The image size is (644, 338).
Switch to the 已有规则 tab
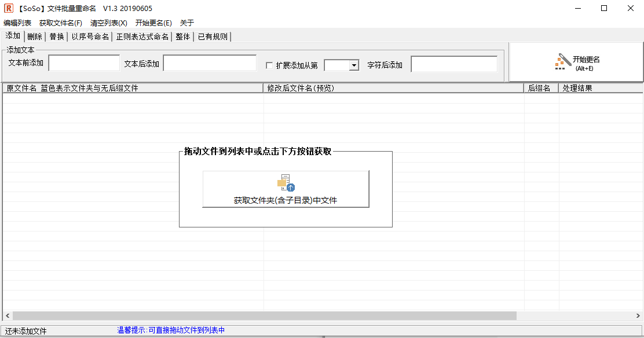pos(213,36)
